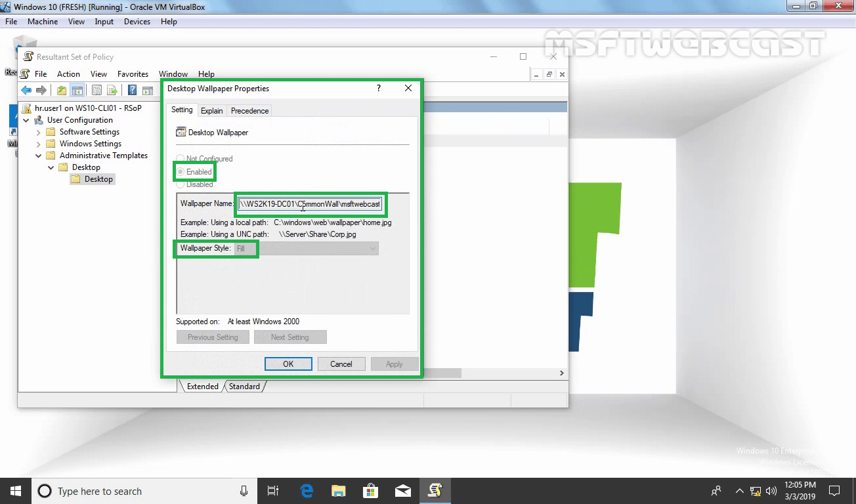This screenshot has height=504, width=856.
Task: Click the OK button
Action: 288,364
